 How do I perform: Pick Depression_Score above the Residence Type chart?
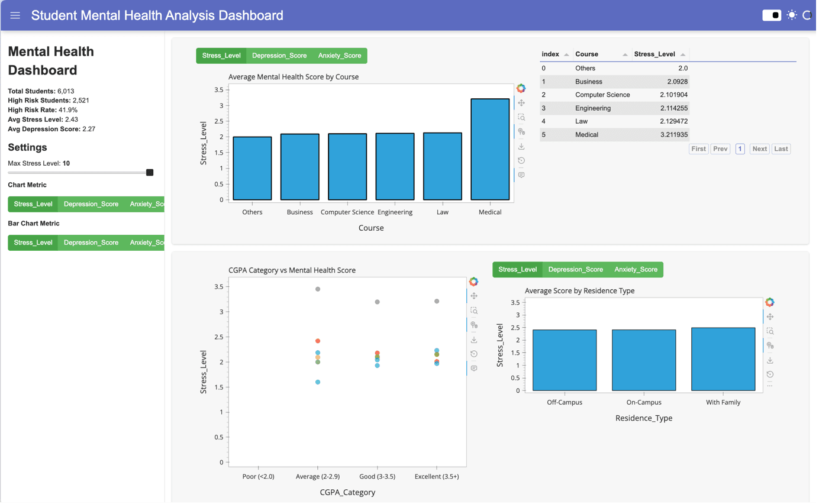[x=578, y=270]
